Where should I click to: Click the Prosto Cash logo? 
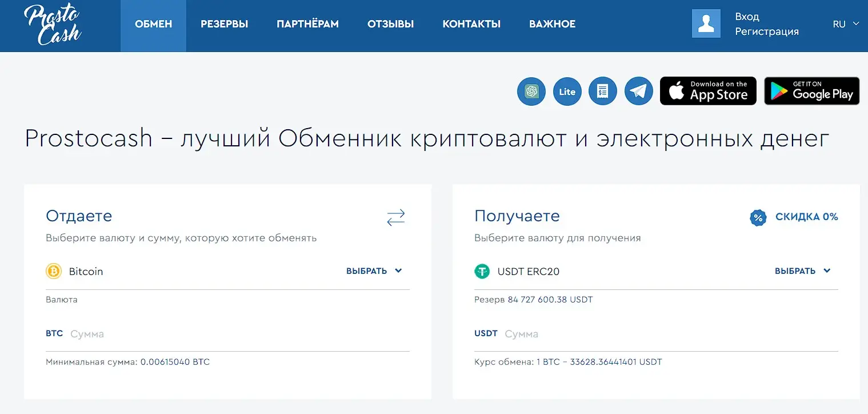pos(53,25)
